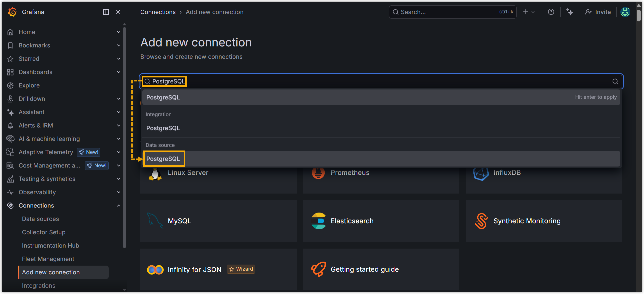Click the Testing & synthetics icon

point(10,179)
